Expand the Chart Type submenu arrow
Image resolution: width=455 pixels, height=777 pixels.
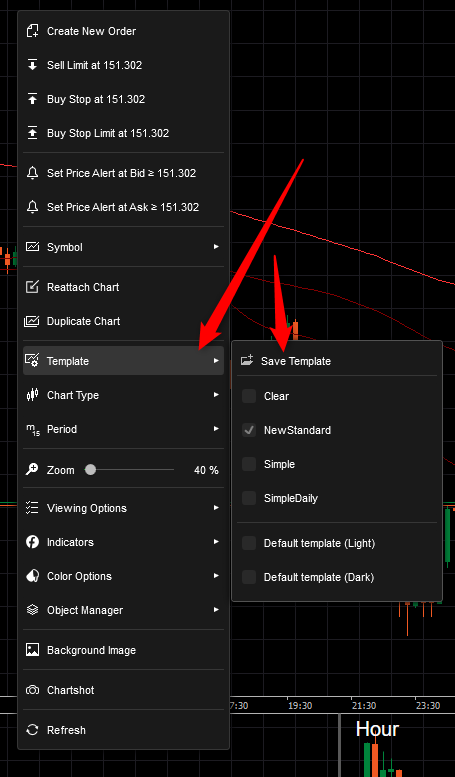(x=216, y=395)
